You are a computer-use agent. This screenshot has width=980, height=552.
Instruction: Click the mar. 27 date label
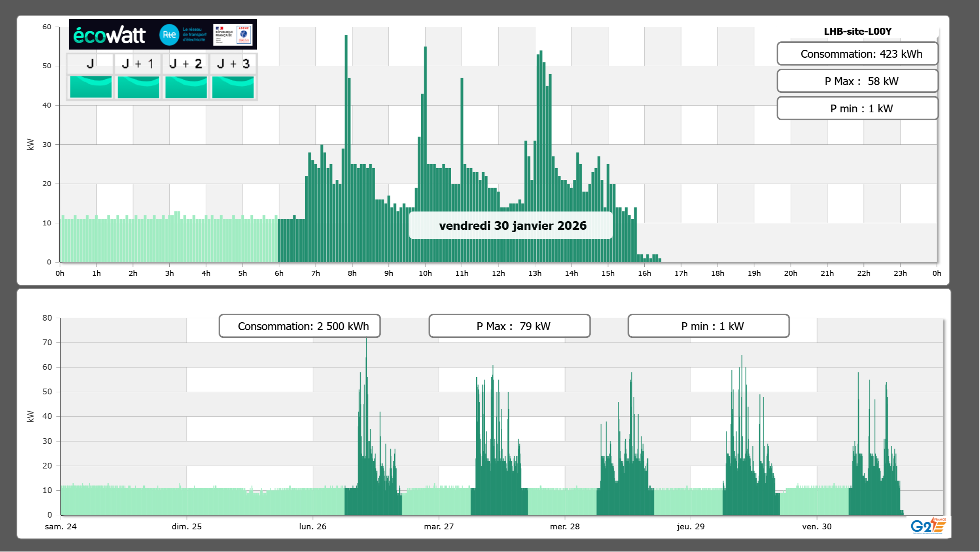pos(439,527)
